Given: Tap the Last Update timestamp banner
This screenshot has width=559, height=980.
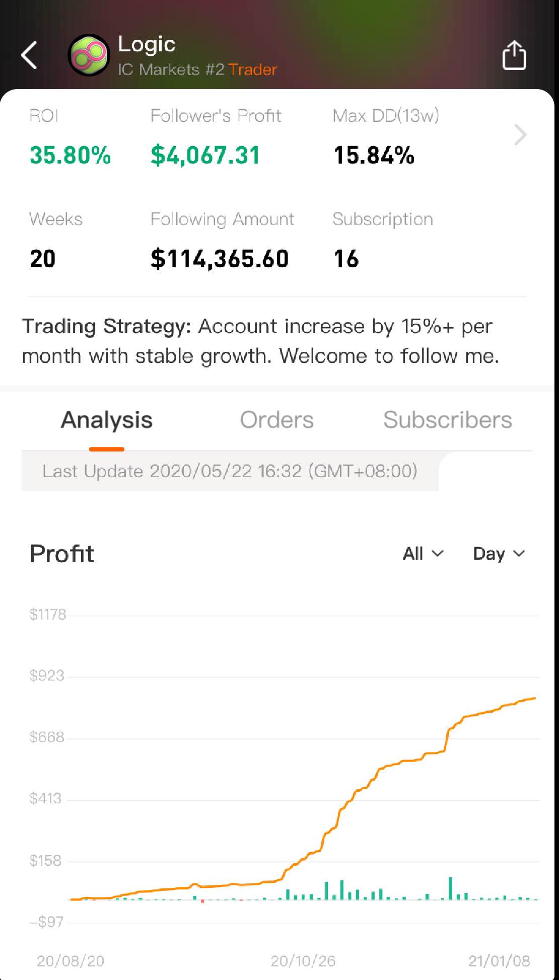Looking at the screenshot, I should (x=230, y=471).
